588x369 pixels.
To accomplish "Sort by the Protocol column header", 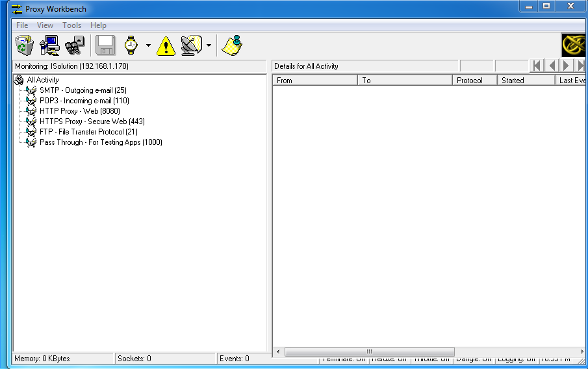I will 475,81.
